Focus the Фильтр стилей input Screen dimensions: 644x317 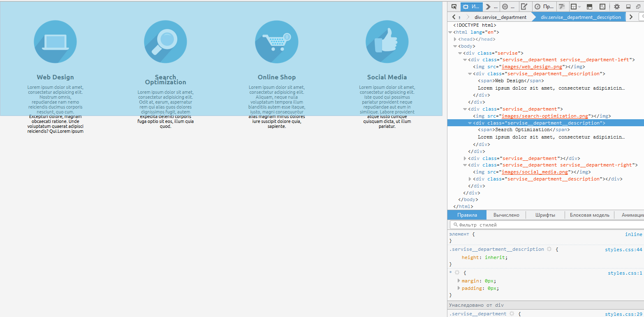(547, 225)
